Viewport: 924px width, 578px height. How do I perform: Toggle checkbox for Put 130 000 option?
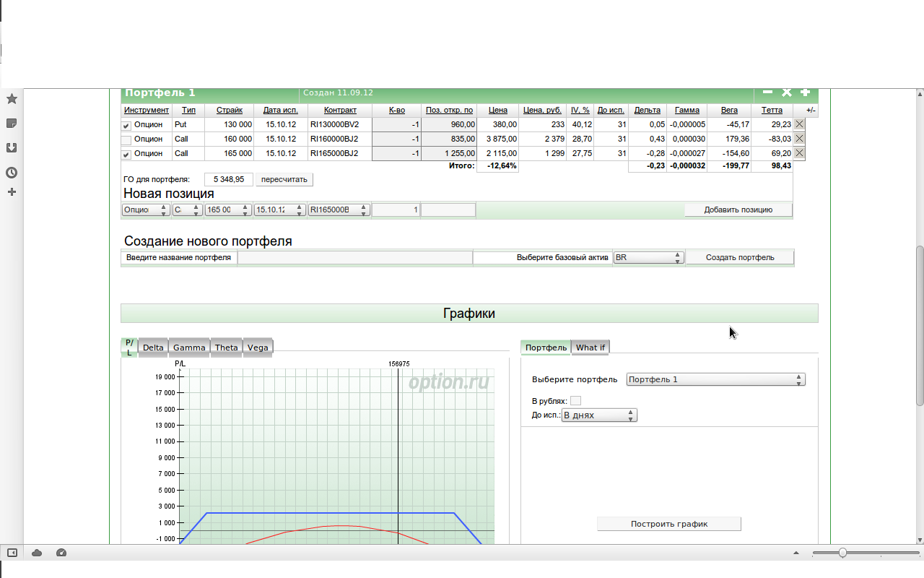(126, 126)
